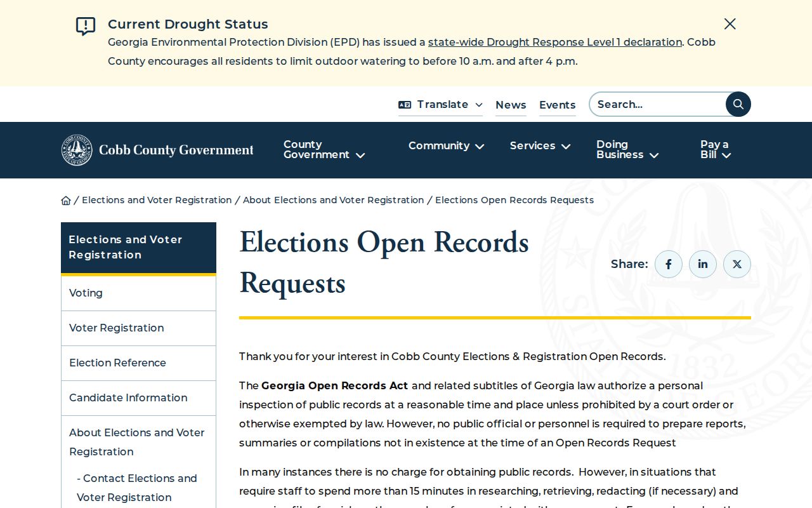Screen dimensions: 812x508
Task: Share the page on X
Action: pos(737,264)
